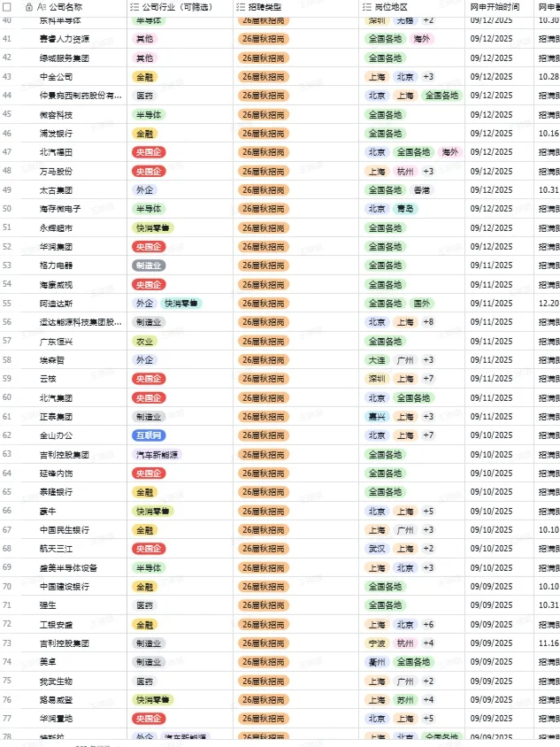
Task: Click company name 海康威视
Action: click(x=57, y=285)
